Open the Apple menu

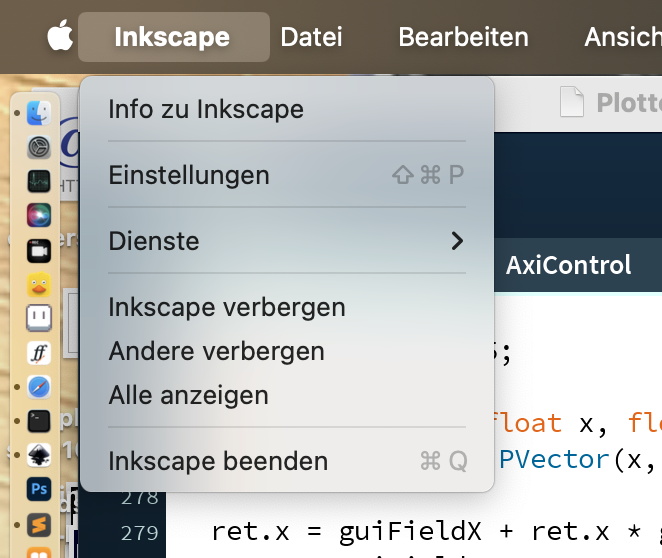point(60,38)
